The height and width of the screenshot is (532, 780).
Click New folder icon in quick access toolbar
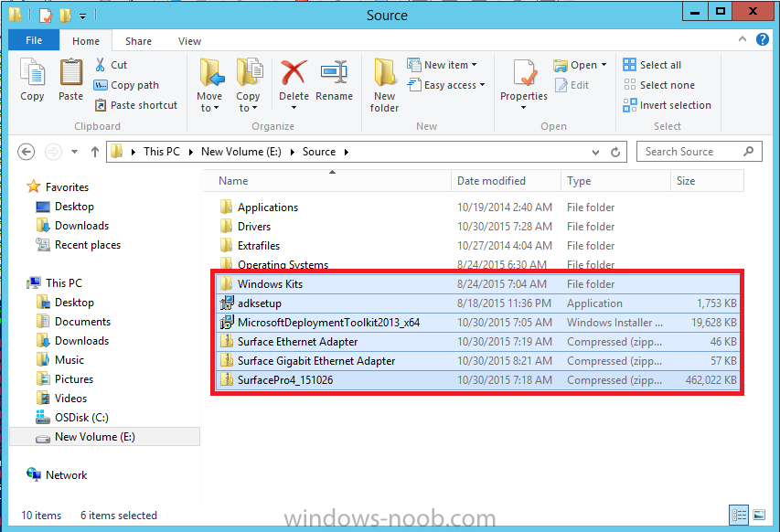pyautogui.click(x=65, y=16)
